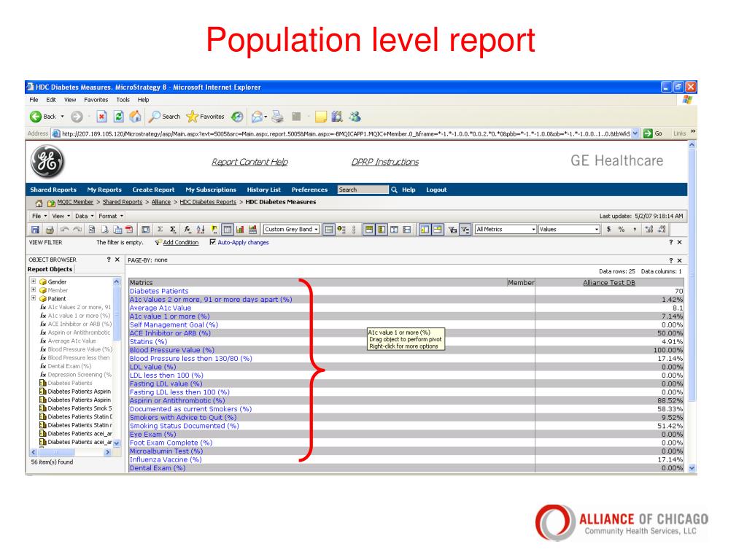Click the Export to PDF icon
747x560 pixels.
[128, 230]
